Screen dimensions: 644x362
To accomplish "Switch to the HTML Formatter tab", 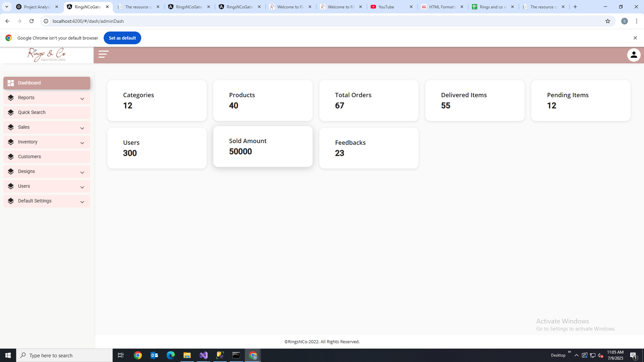I will coord(442,7).
